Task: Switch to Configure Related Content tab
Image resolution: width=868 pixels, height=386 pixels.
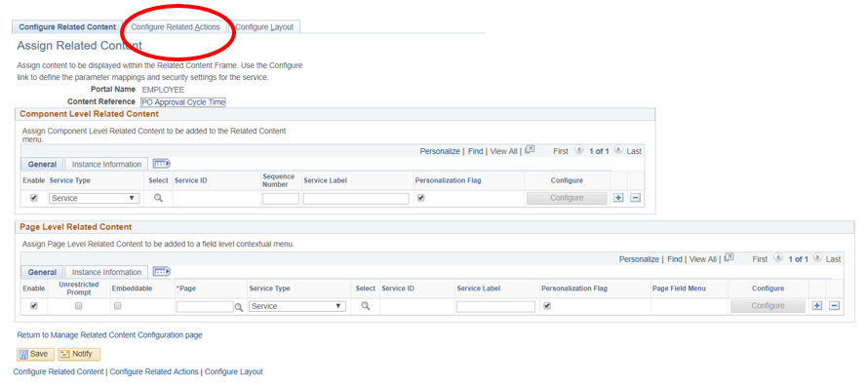Action: pos(67,27)
